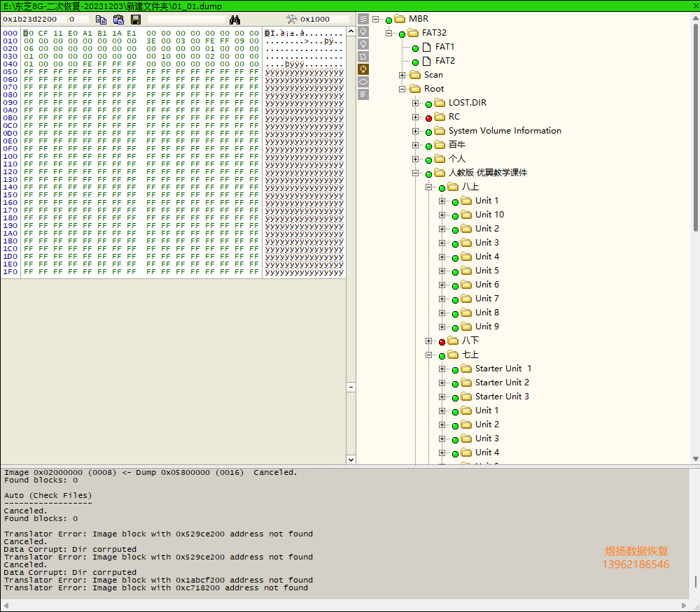Click the Root folder icon
700x612 pixels.
tap(415, 89)
